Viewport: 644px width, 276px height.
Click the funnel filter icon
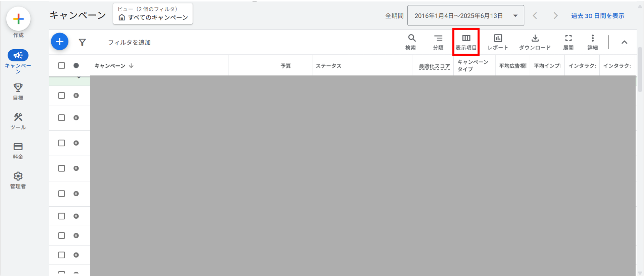coord(82,42)
